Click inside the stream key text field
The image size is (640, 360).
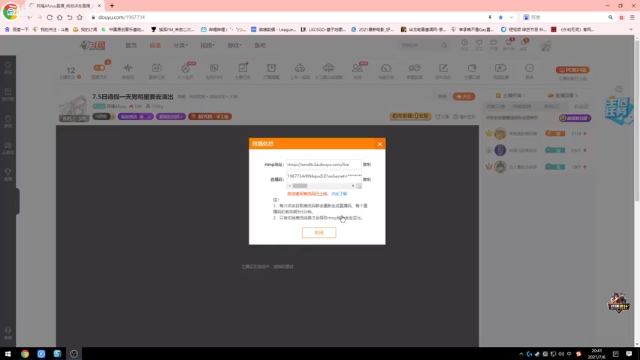324,176
